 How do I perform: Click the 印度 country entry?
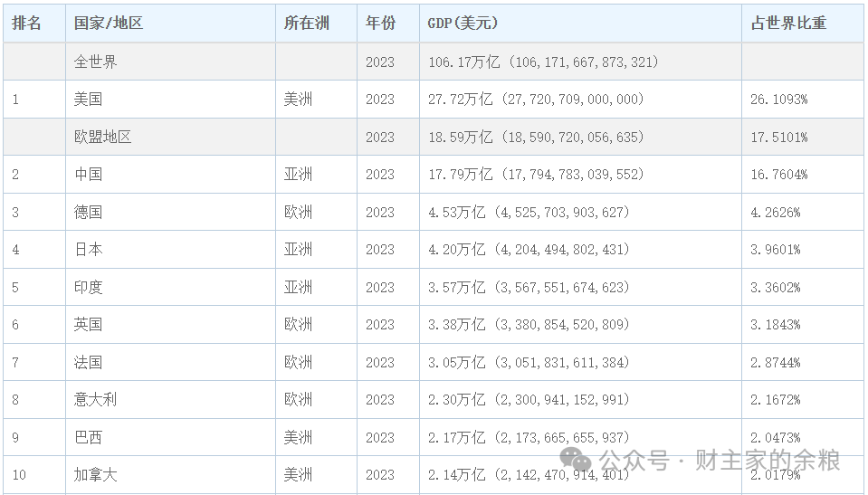tap(88, 288)
